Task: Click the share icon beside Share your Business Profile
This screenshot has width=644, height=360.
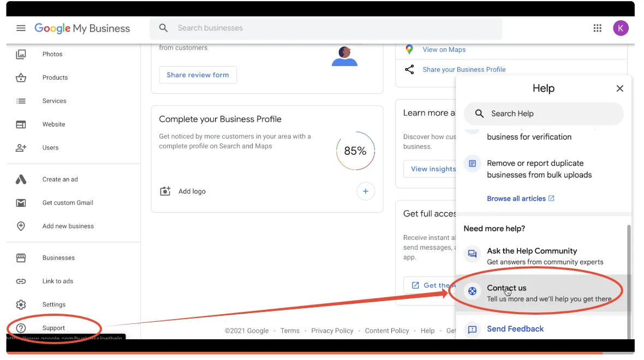Action: point(409,69)
